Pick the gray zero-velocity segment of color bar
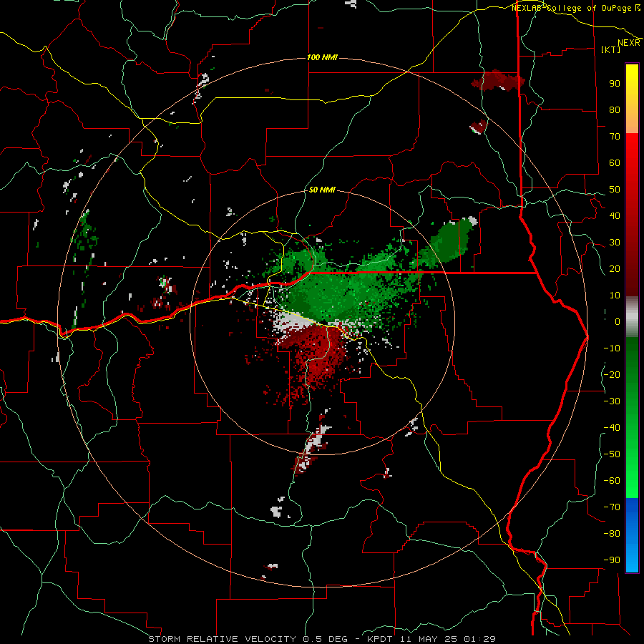This screenshot has height=644, width=644. coord(632,317)
